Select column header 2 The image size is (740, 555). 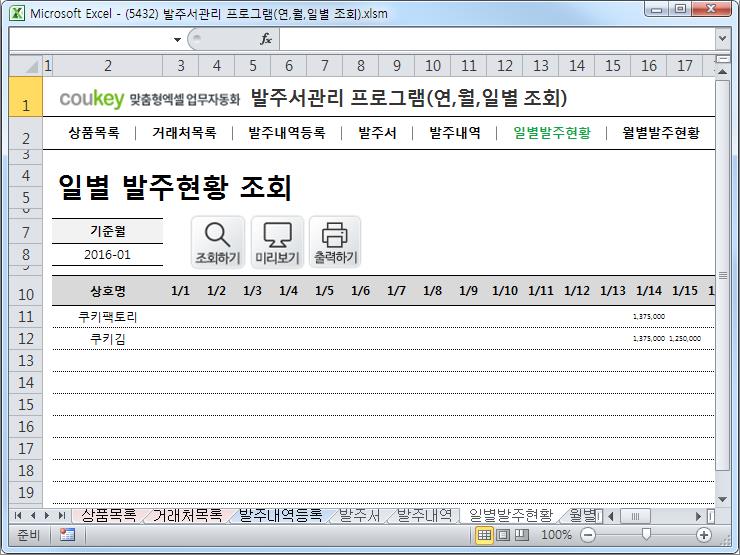[x=108, y=66]
